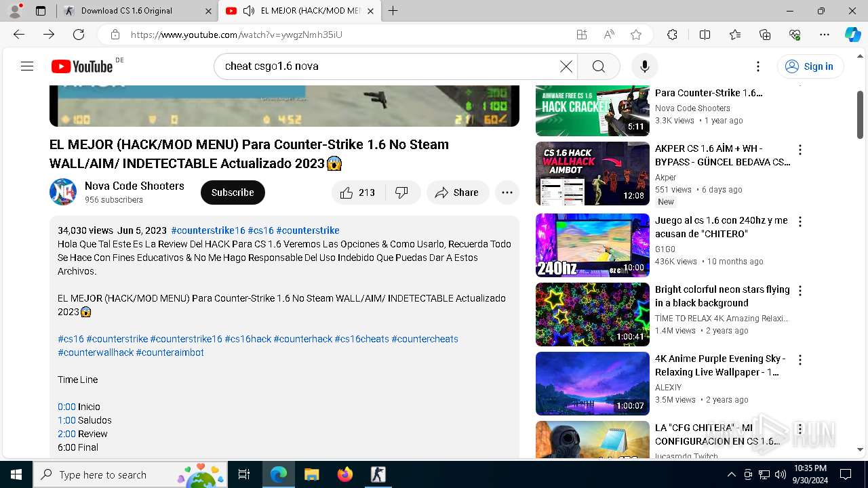Click the Type here to search box
This screenshot has height=488, width=868.
pyautogui.click(x=132, y=474)
